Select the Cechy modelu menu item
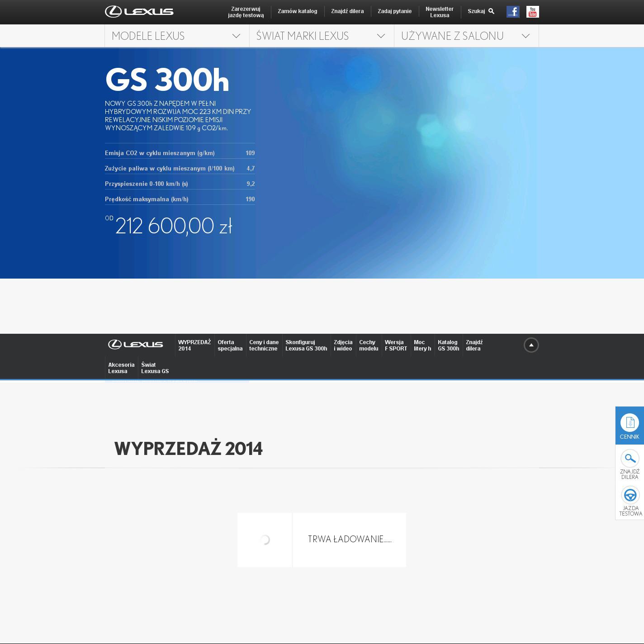644x644 pixels. coord(369,346)
